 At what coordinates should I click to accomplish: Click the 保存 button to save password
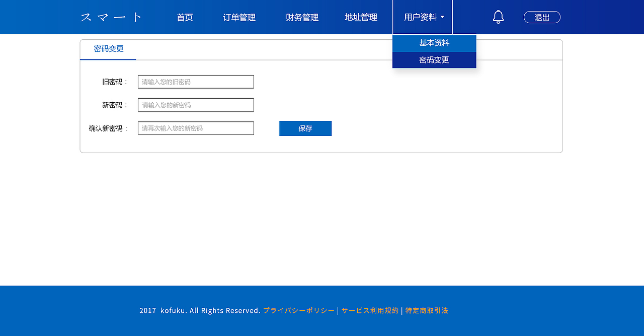click(305, 128)
